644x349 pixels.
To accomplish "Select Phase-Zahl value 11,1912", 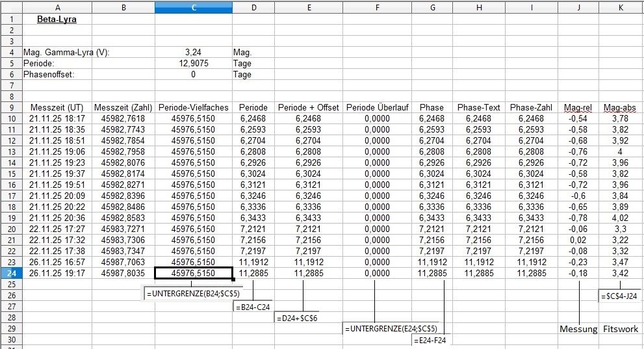I will (x=531, y=262).
